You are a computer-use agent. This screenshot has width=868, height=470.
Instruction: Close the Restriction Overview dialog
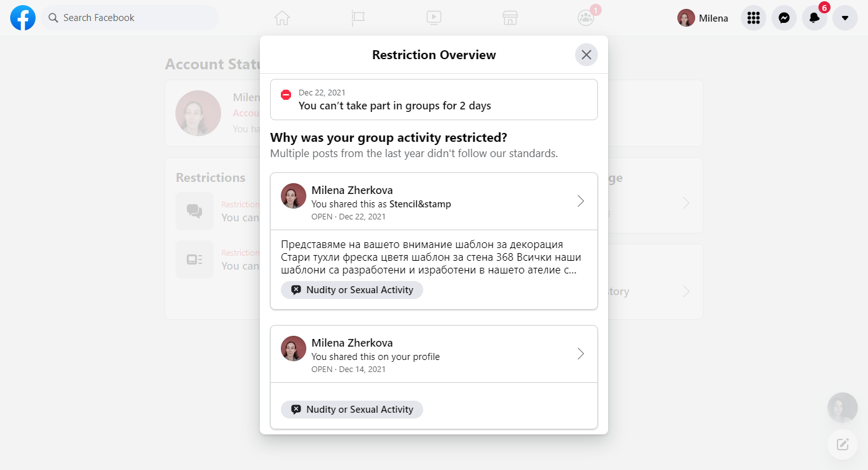[x=587, y=55]
